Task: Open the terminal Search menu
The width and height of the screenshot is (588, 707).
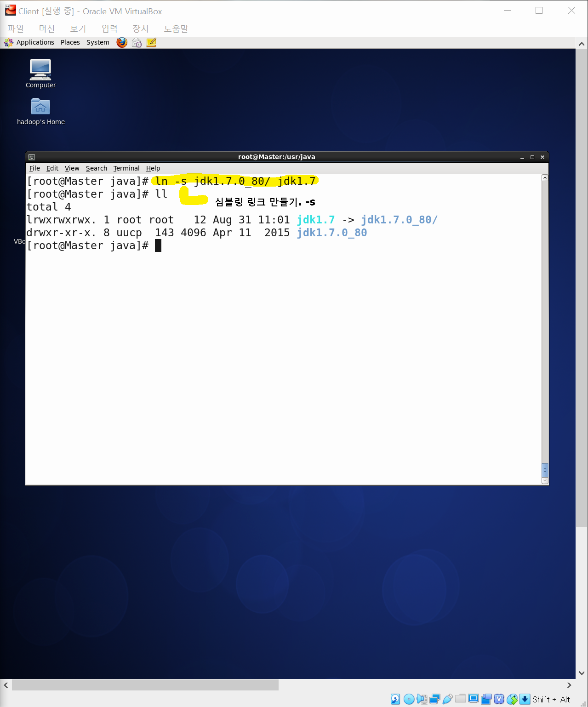Action: [x=97, y=168]
